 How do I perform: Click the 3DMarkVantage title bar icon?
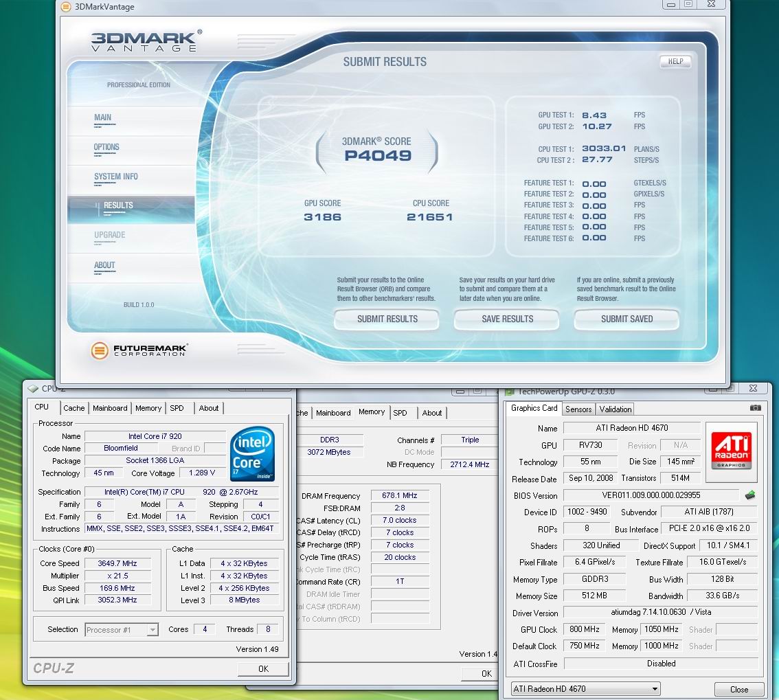(x=65, y=6)
